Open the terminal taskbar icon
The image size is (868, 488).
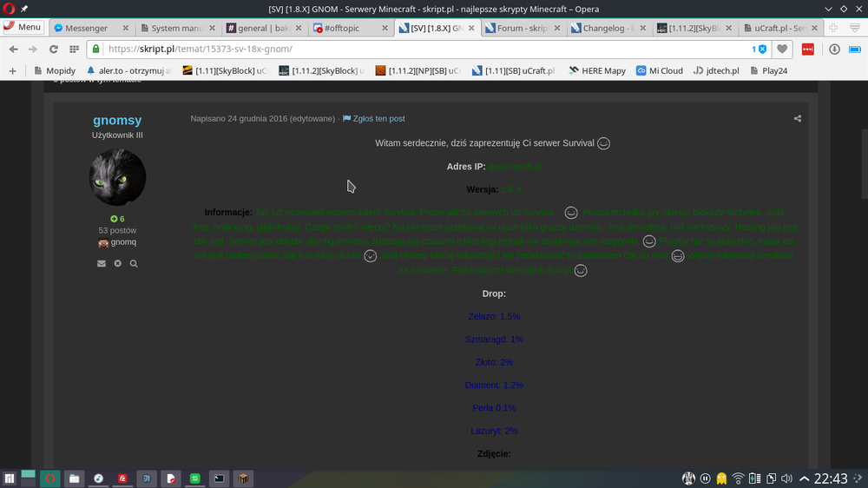pos(220,478)
